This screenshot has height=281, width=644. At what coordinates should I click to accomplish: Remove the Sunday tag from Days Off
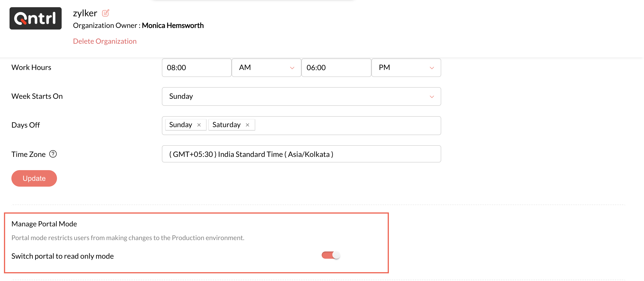coord(199,125)
